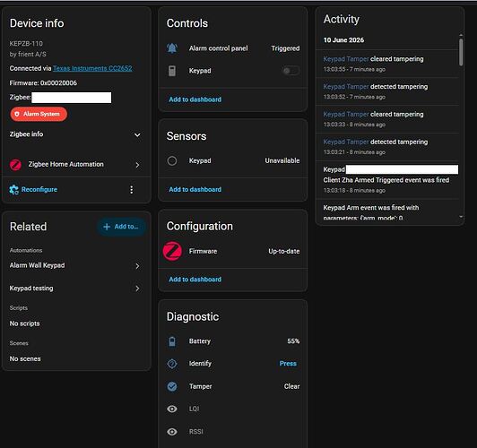The width and height of the screenshot is (477, 448).
Task: Click the Keypad remote icon in Controls
Action: click(172, 71)
